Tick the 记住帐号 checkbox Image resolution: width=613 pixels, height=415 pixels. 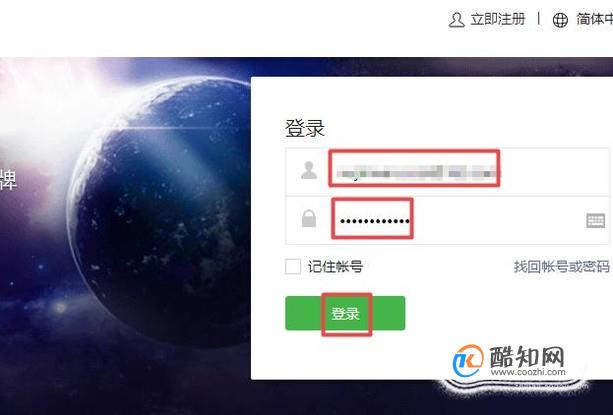293,267
